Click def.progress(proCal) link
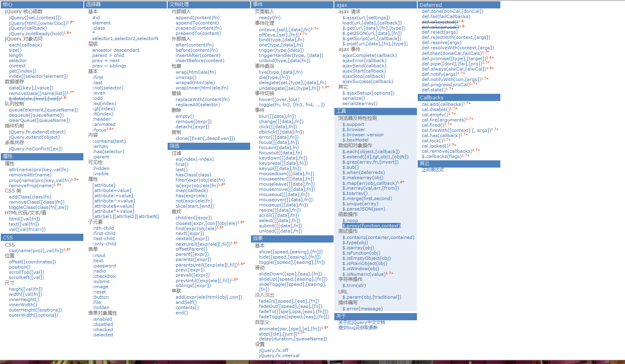This screenshot has height=364, width=625. tap(446, 85)
